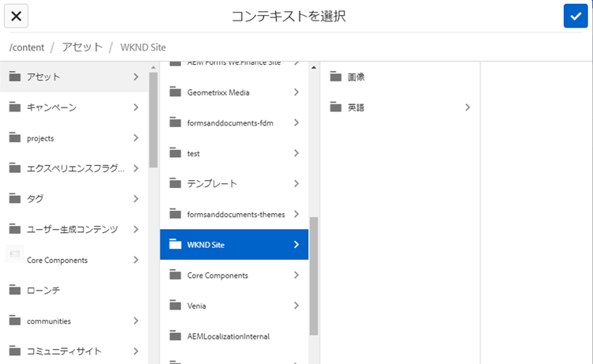Click the ユーザー生成コンテンツ folder icon
Screen dimensions: 593x364
coord(15,229)
